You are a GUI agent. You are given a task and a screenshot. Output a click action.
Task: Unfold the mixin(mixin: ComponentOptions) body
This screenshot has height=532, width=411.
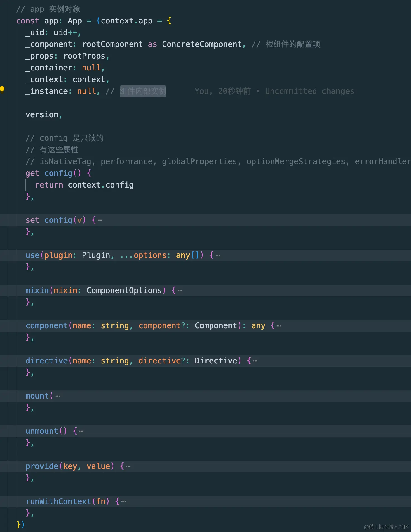[180, 291]
